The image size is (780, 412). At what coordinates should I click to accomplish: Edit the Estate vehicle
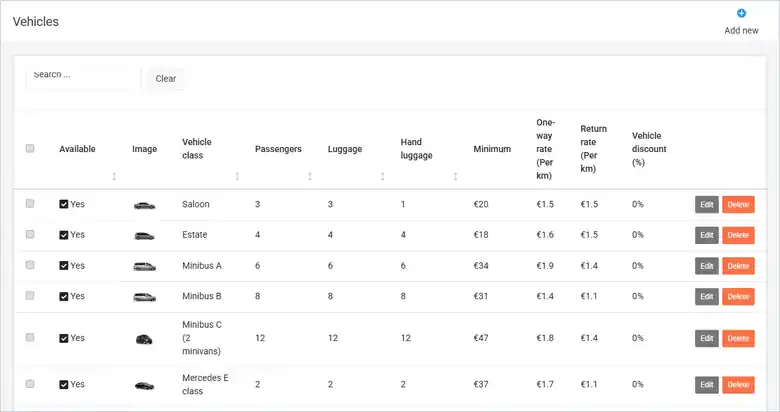(707, 235)
